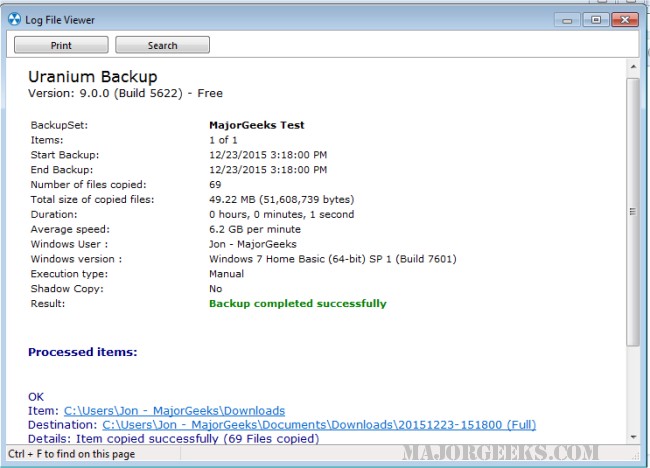Click the Windows version value text
The height and width of the screenshot is (468, 650).
[x=333, y=259]
